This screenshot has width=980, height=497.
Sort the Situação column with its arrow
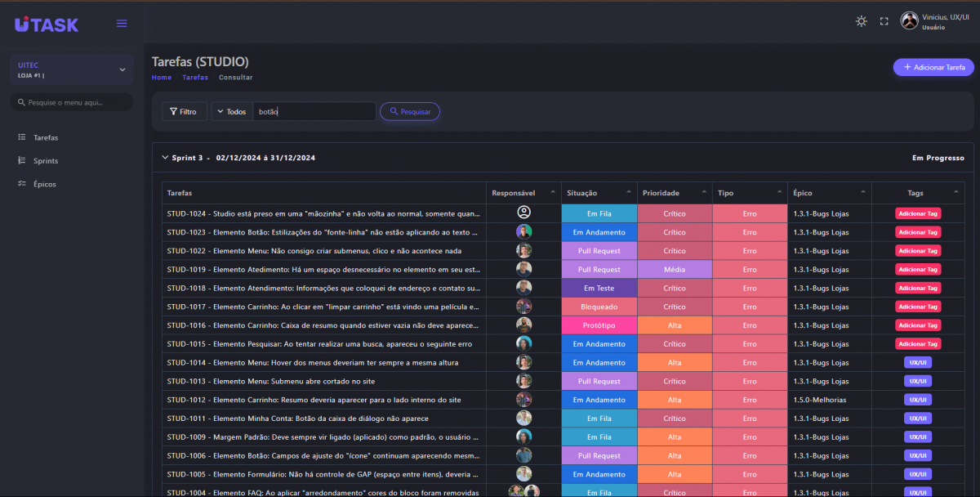click(629, 193)
